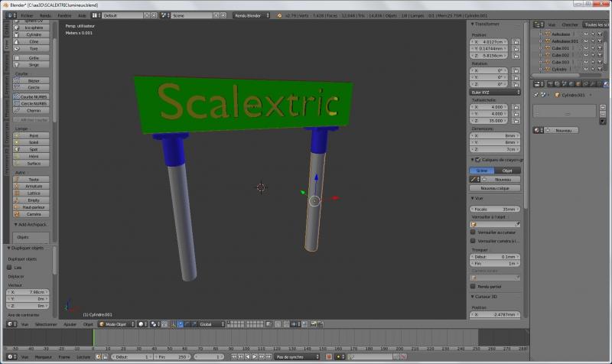The image size is (612, 364).
Task: Toggle Verrouiller au curseur checkbox
Action: click(x=472, y=232)
